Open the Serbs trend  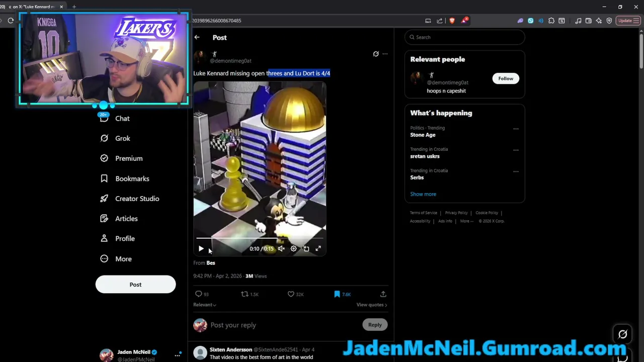pyautogui.click(x=417, y=177)
